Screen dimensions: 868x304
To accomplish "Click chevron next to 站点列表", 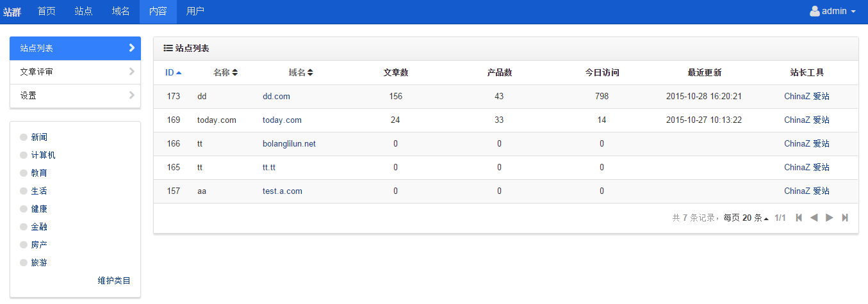I will [132, 47].
